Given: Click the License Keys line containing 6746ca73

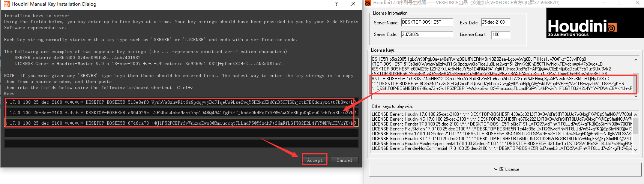Looking at the screenshot, I should [x=502, y=88].
